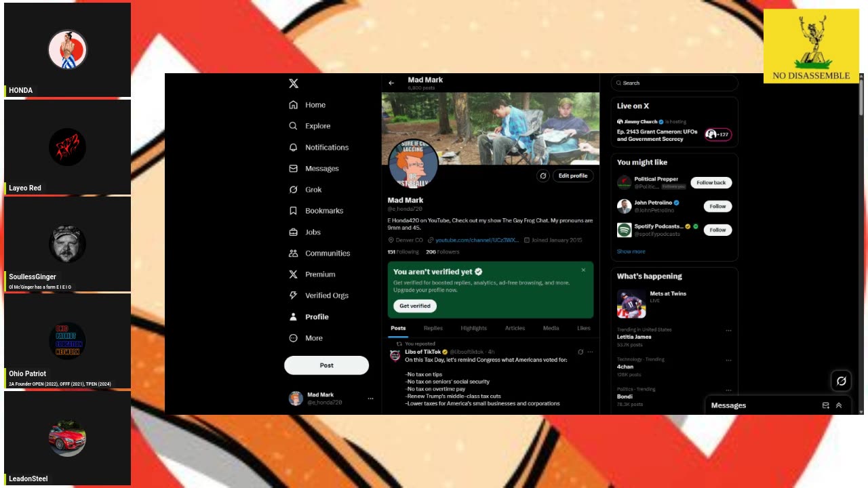Select the SoullessGinger participant tile
Image resolution: width=868 pixels, height=488 pixels.
coord(67,245)
